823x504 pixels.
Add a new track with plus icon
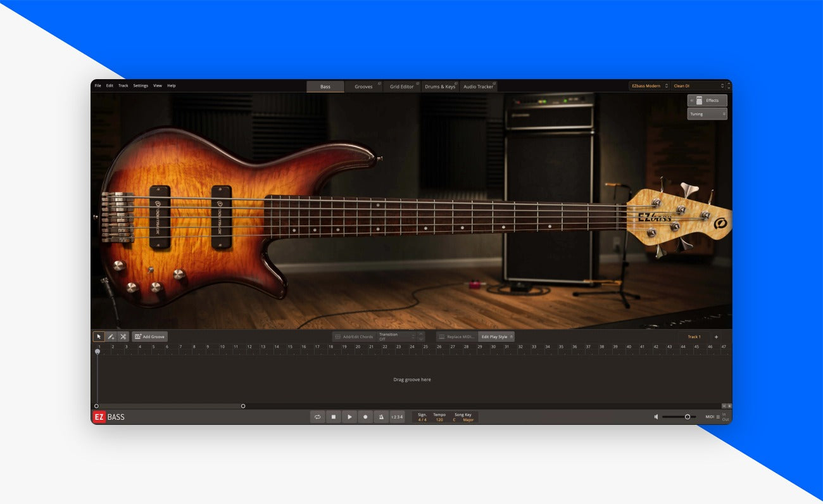pyautogui.click(x=717, y=337)
